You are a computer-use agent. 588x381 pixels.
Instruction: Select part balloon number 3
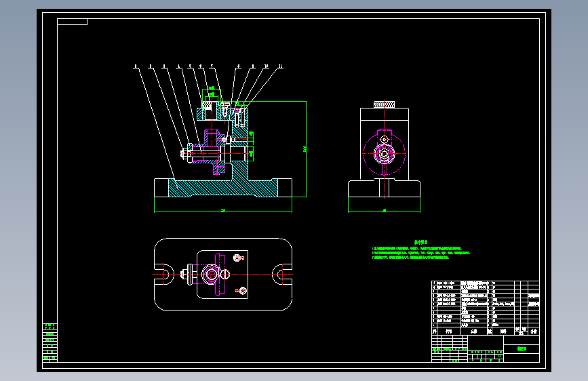point(164,66)
